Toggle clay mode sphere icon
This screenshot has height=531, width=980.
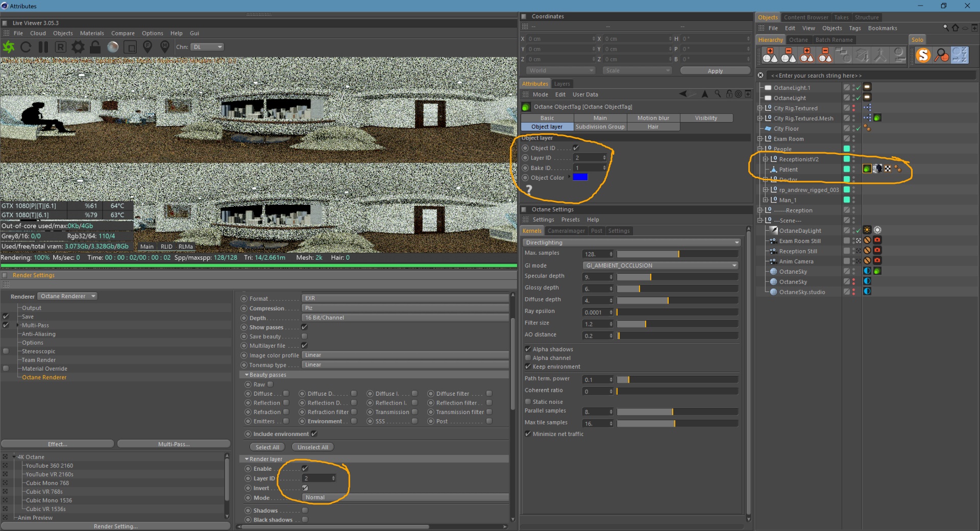[x=113, y=47]
